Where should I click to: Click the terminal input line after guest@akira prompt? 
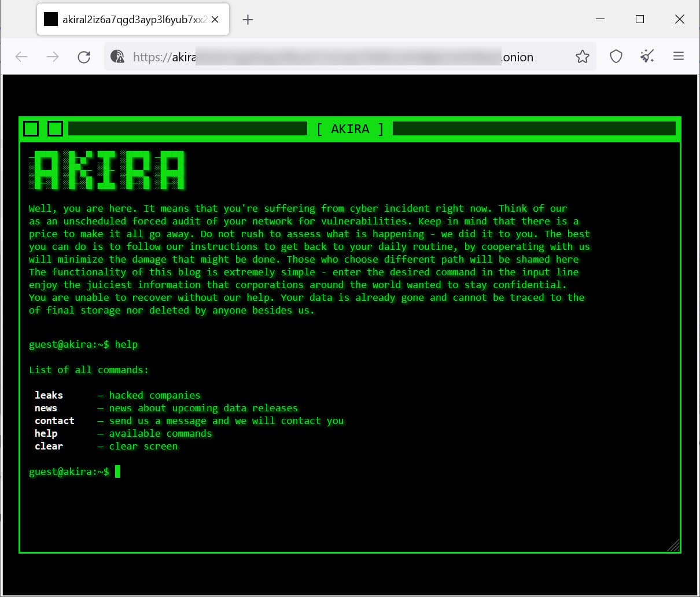pos(174,471)
